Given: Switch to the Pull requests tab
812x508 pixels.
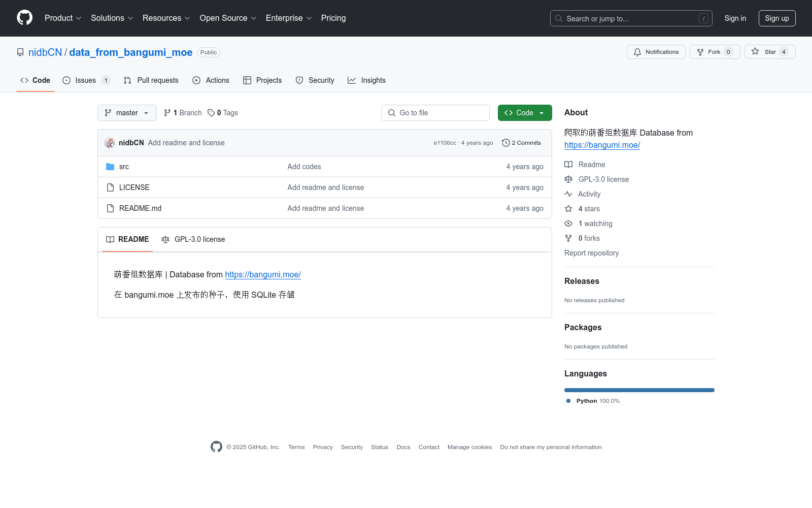Looking at the screenshot, I should 151,80.
